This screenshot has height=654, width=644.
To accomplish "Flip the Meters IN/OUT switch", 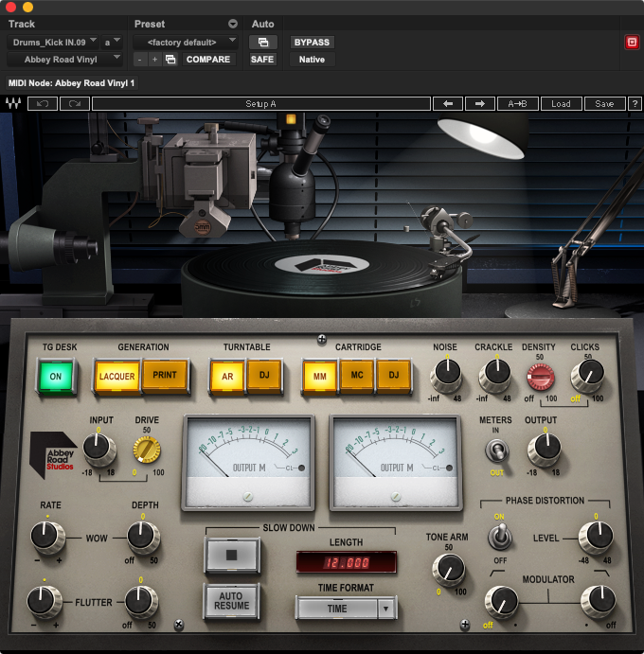I will [496, 451].
